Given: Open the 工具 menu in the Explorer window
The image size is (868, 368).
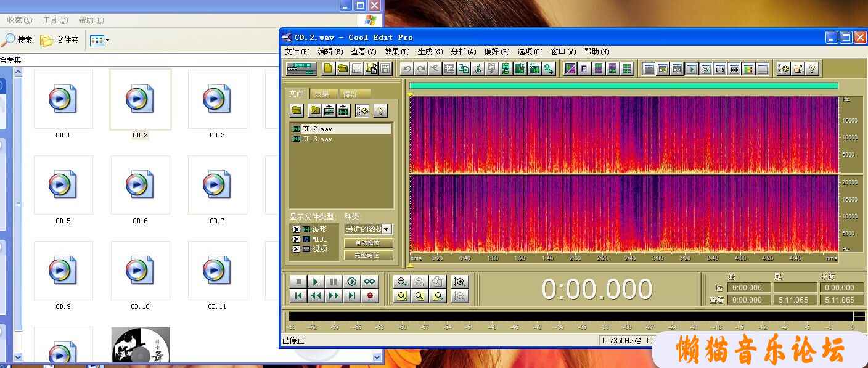Looking at the screenshot, I should coord(55,20).
